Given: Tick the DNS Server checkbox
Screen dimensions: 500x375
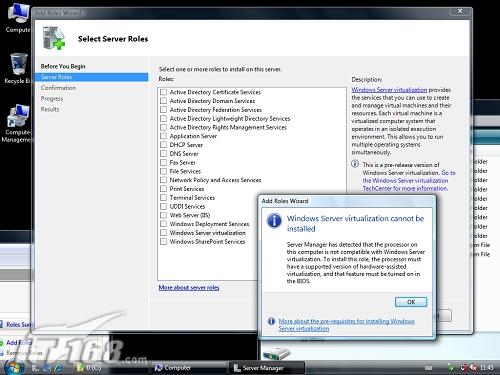Looking at the screenshot, I should coord(163,154).
